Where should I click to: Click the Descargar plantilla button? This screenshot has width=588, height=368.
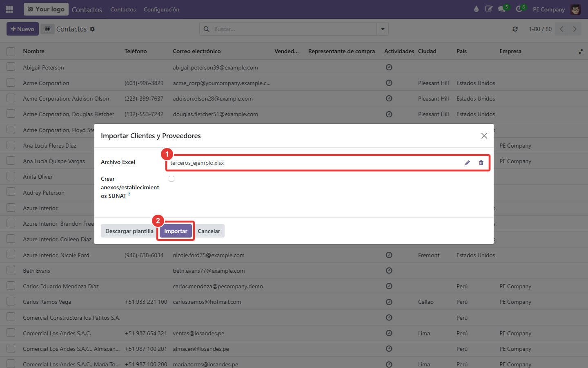pyautogui.click(x=129, y=231)
